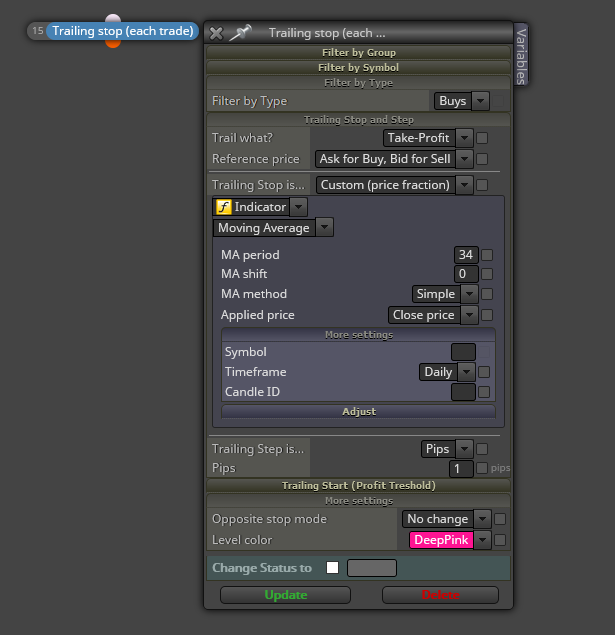Click the orange output connector under the node
This screenshot has width=615, height=635.
pyautogui.click(x=113, y=43)
